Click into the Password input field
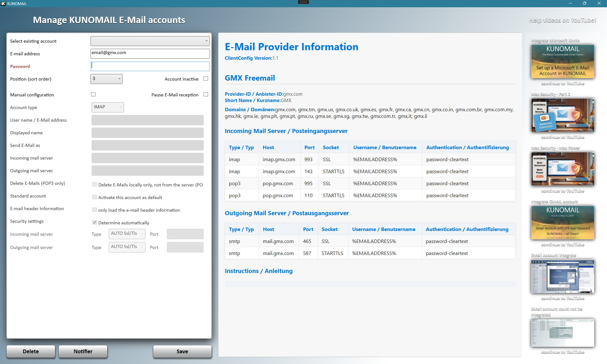This screenshot has width=607, height=364. click(x=150, y=66)
